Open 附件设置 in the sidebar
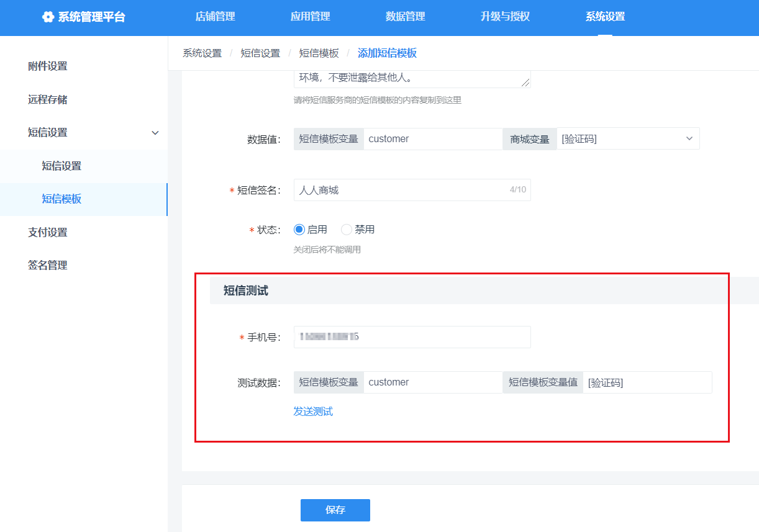Viewport: 759px width, 532px height. click(x=48, y=66)
